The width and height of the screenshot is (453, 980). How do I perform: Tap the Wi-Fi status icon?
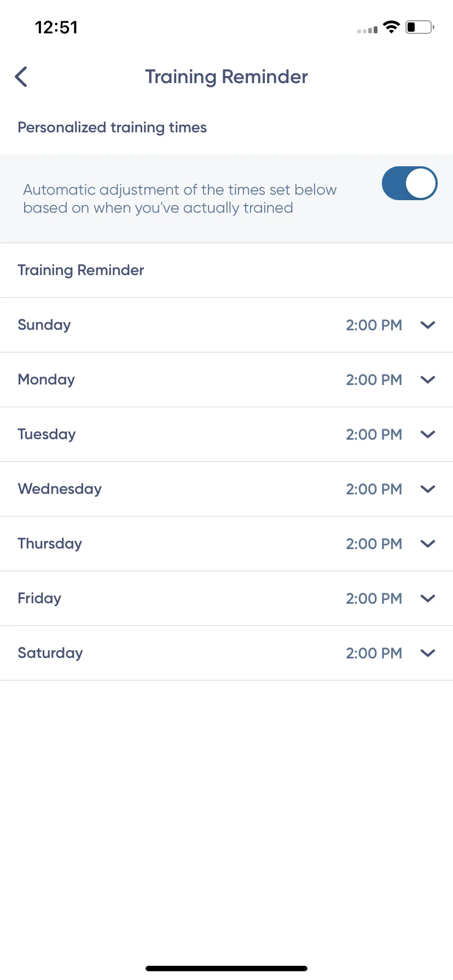tap(391, 27)
